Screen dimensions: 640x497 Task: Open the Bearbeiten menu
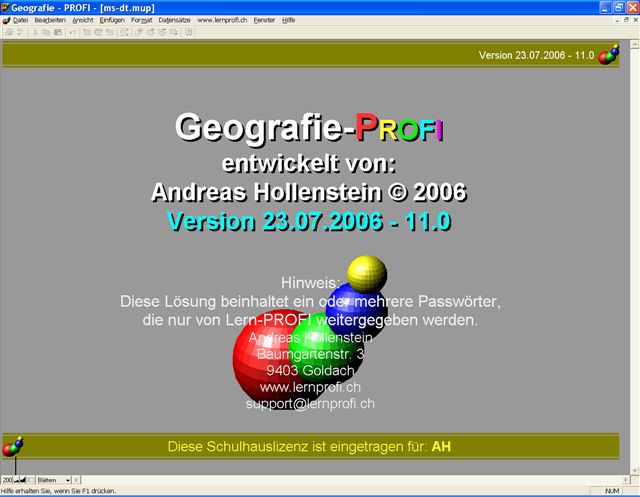(x=49, y=20)
